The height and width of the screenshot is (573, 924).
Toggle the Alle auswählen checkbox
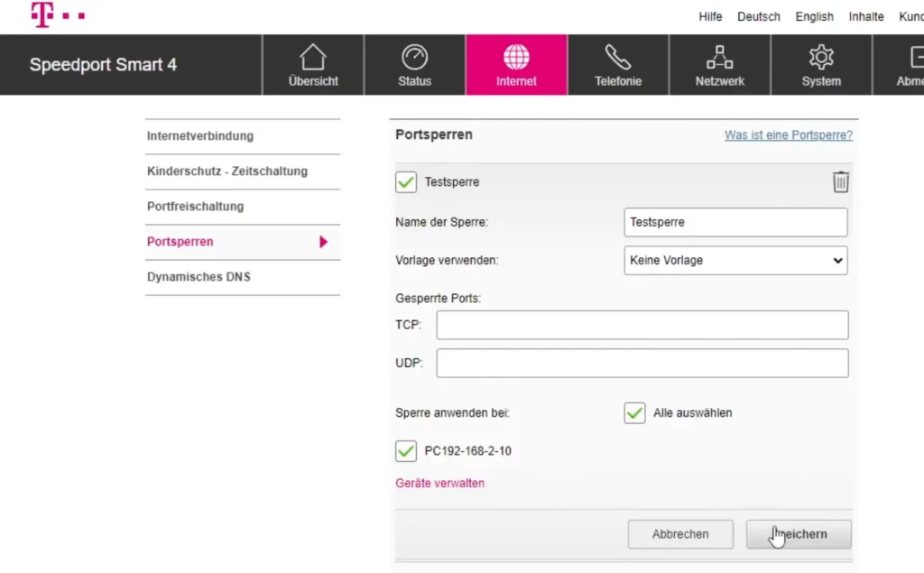634,412
